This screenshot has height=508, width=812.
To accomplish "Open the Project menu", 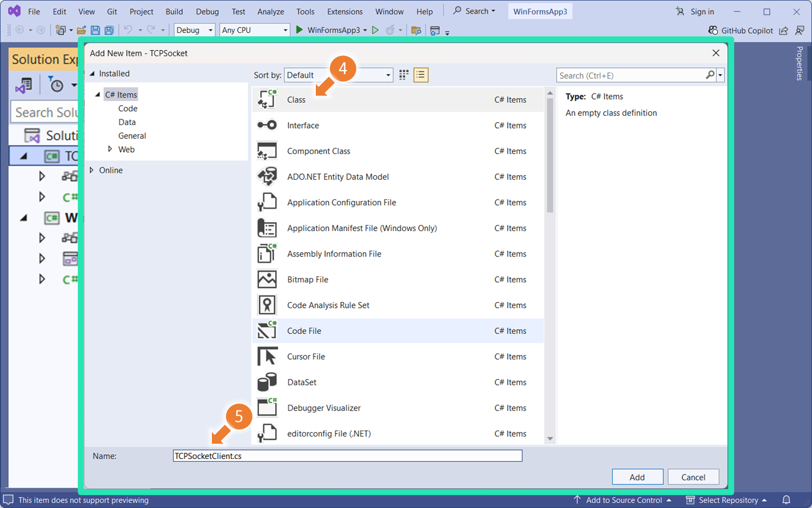I will [x=141, y=11].
